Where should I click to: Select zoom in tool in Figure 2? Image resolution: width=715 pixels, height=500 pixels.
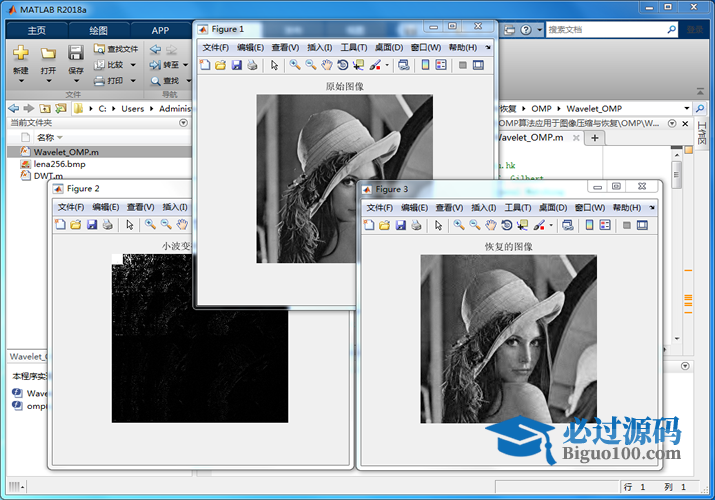(150, 225)
